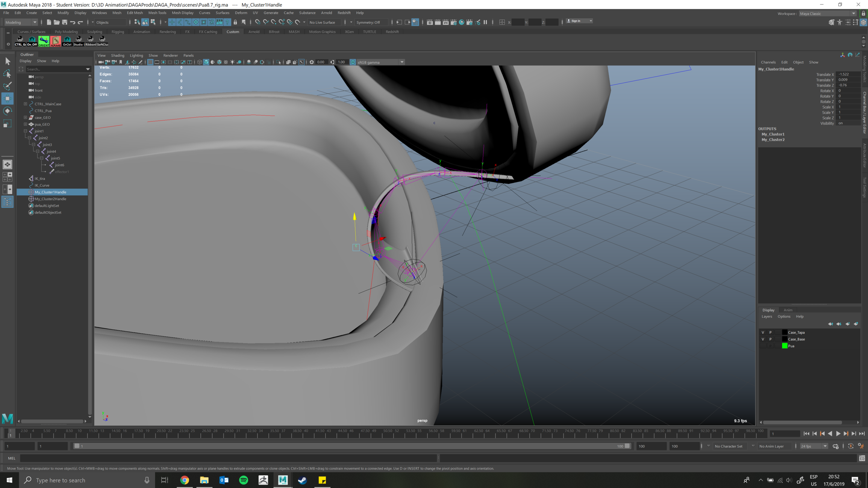The height and width of the screenshot is (488, 868).
Task: Switch to the Animation shelf tab
Action: tap(141, 32)
